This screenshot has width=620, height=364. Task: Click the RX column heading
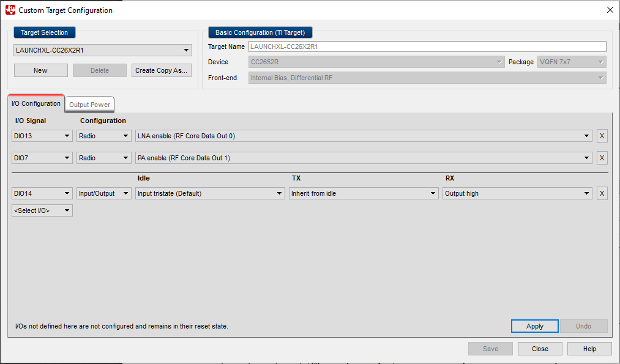[450, 178]
